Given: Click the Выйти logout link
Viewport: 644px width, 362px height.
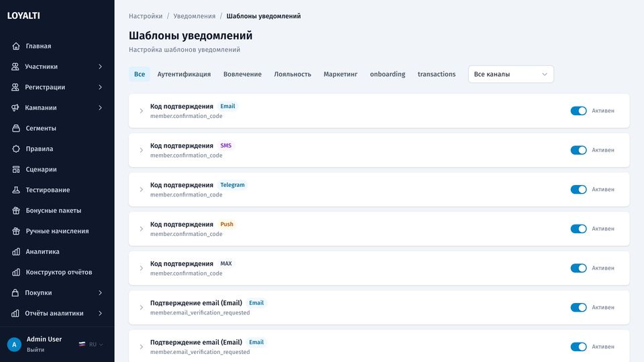Looking at the screenshot, I should tap(36, 350).
